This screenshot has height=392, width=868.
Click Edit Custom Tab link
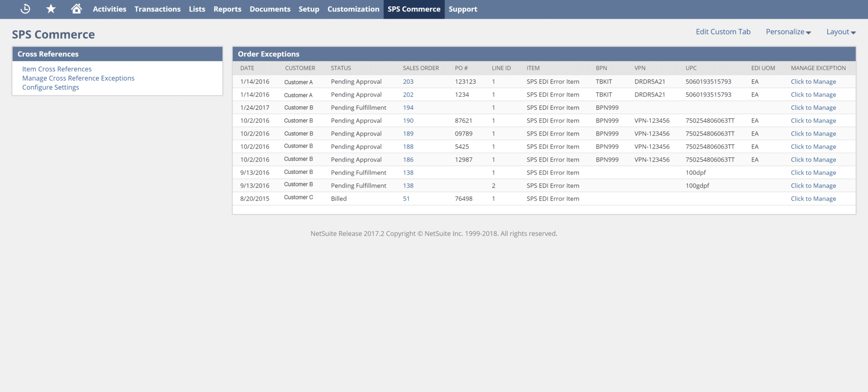(x=723, y=32)
